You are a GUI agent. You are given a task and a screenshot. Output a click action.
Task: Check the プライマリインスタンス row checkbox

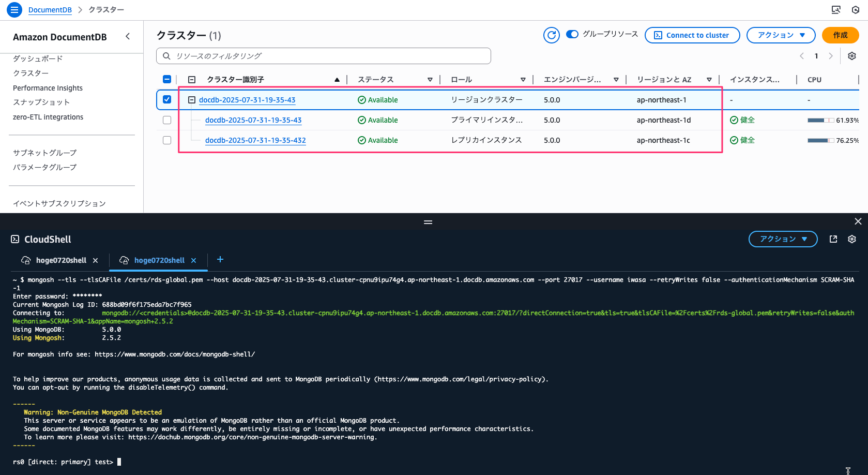pyautogui.click(x=167, y=120)
